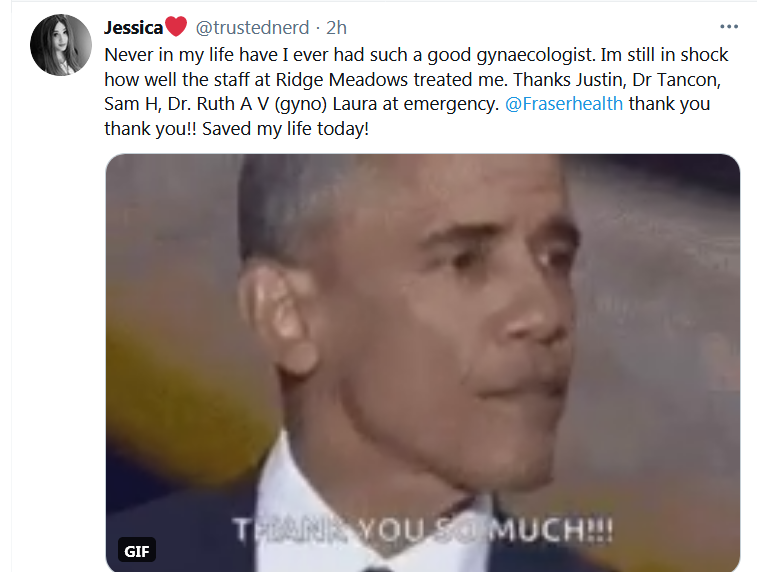Open the display name Jessica
This screenshot has height=572, width=757.
(134, 28)
